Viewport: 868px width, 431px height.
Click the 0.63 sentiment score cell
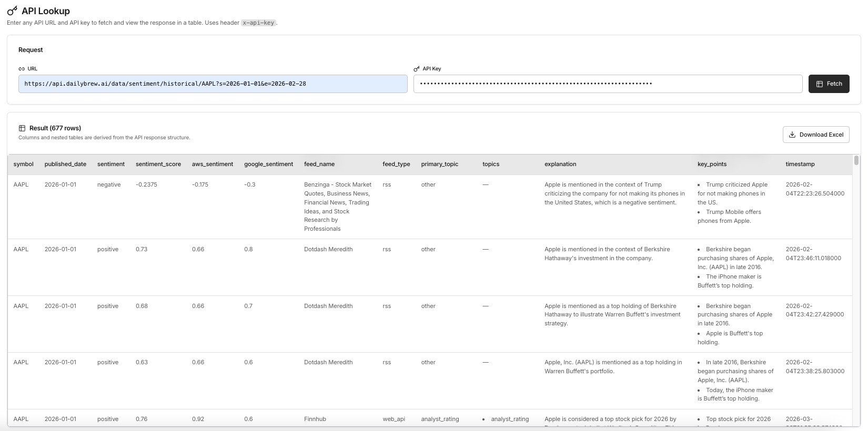tap(142, 362)
